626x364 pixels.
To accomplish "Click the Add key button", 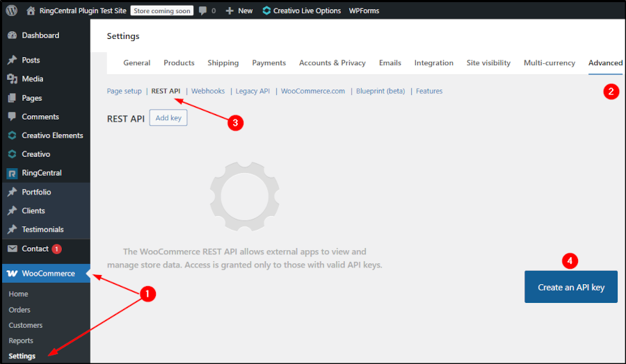I will coord(168,118).
